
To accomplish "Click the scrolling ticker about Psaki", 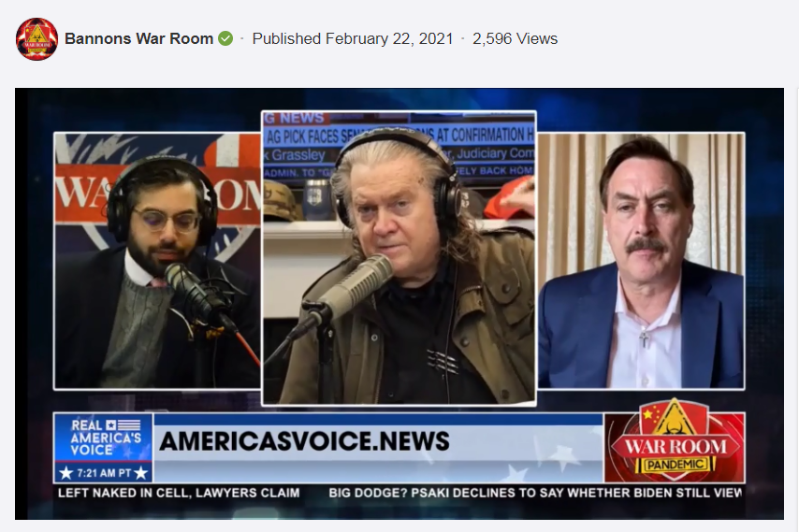I will coord(535,493).
